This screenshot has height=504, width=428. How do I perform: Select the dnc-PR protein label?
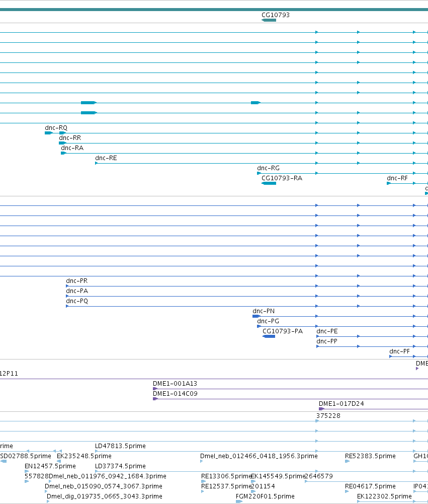coord(77,281)
